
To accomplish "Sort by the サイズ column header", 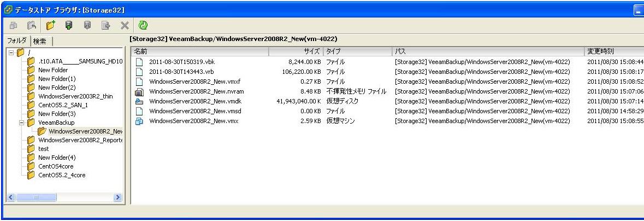I will [x=296, y=51].
